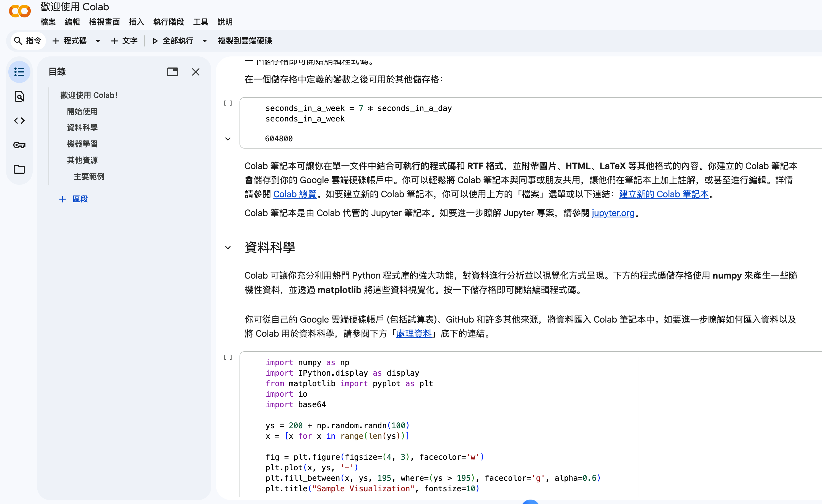Run the numpy import code cell
The image size is (822, 504).
coord(228,357)
